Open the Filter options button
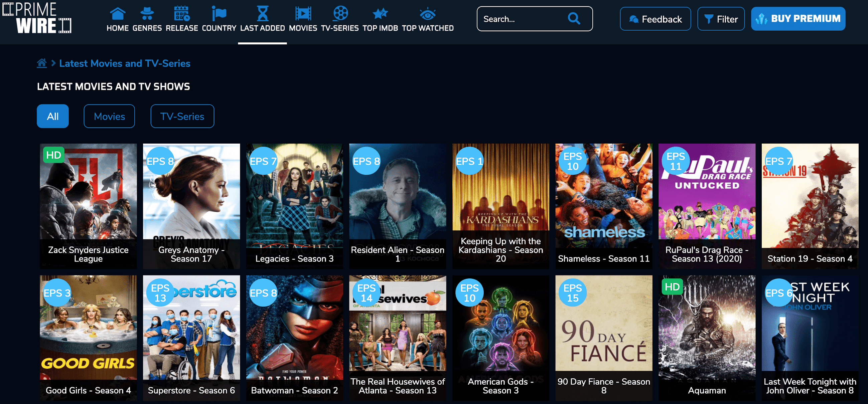 coord(721,19)
